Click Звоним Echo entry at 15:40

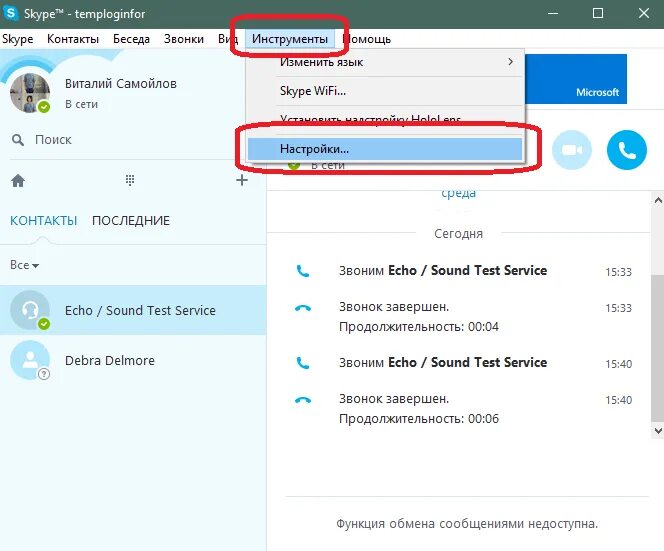click(443, 363)
